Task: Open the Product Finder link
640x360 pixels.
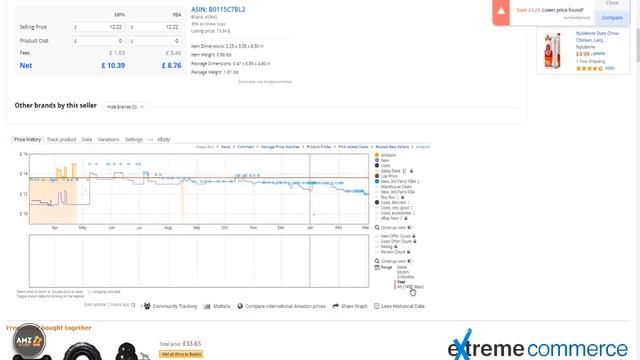Action: [x=319, y=147]
